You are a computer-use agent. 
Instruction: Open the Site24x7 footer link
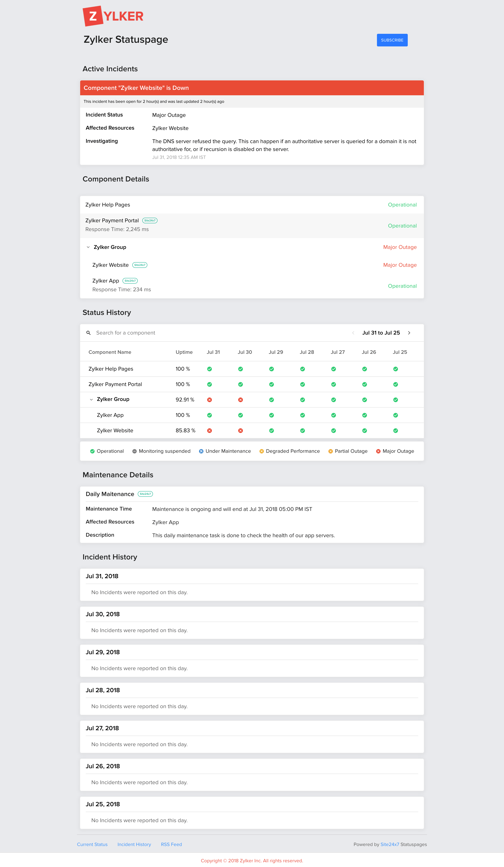coord(390,844)
